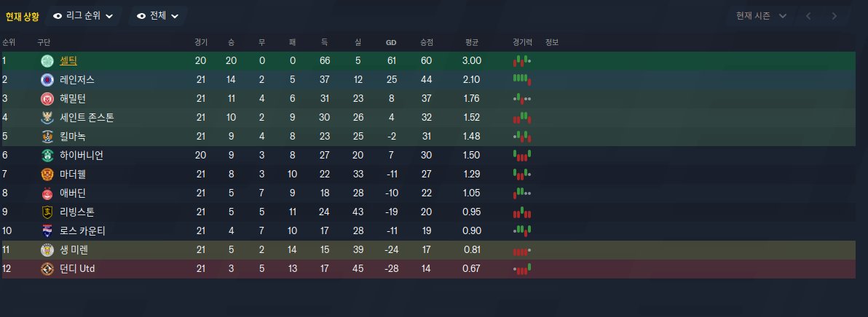Click the St Johnstone club badge
The image size is (868, 317).
(x=47, y=118)
